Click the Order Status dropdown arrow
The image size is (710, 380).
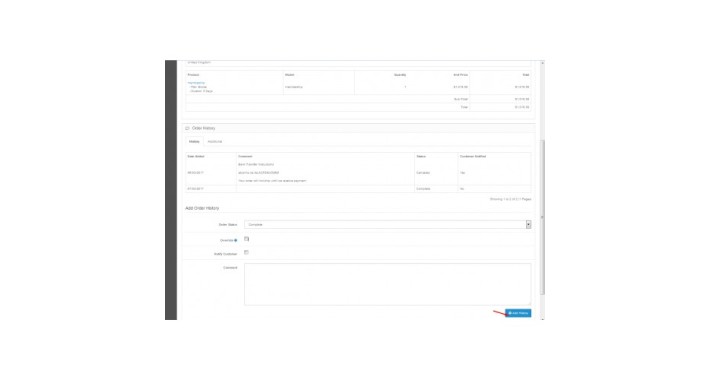click(x=528, y=225)
